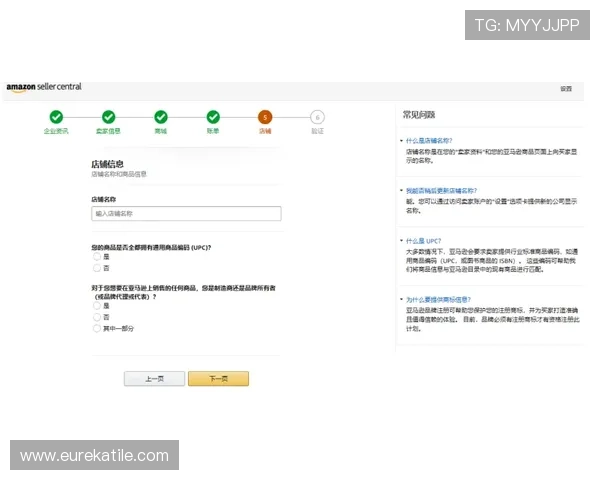The width and height of the screenshot is (600, 480).
Task: Select the 店铺 step label
Action: point(265,131)
